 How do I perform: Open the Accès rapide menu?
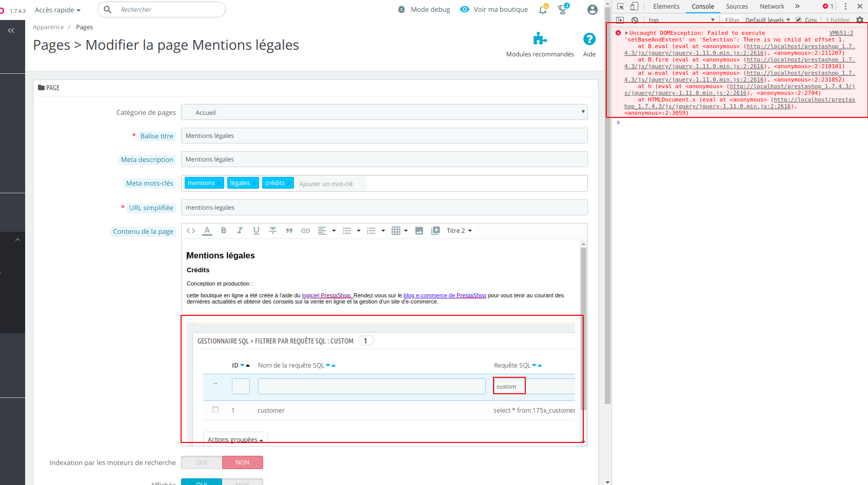click(x=57, y=10)
